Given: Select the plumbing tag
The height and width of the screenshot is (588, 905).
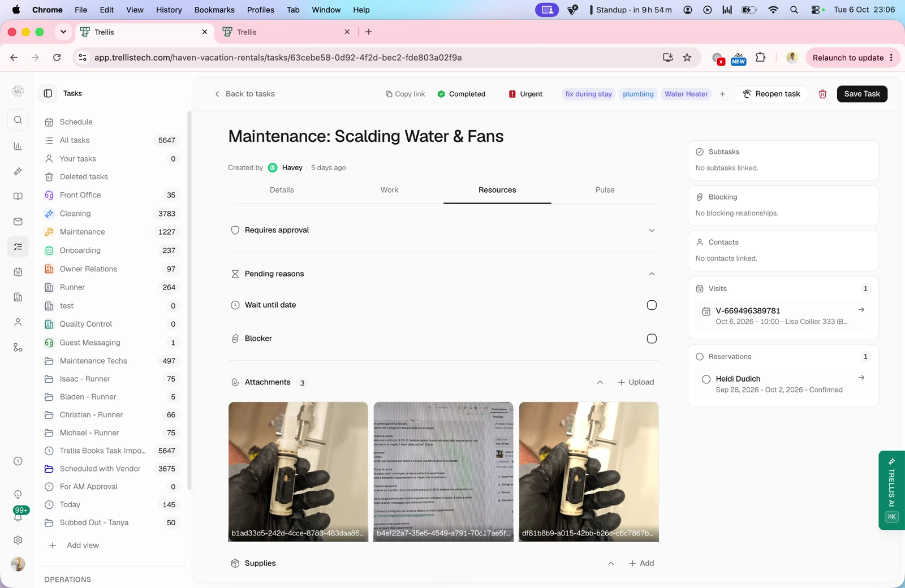Looking at the screenshot, I should pos(638,94).
